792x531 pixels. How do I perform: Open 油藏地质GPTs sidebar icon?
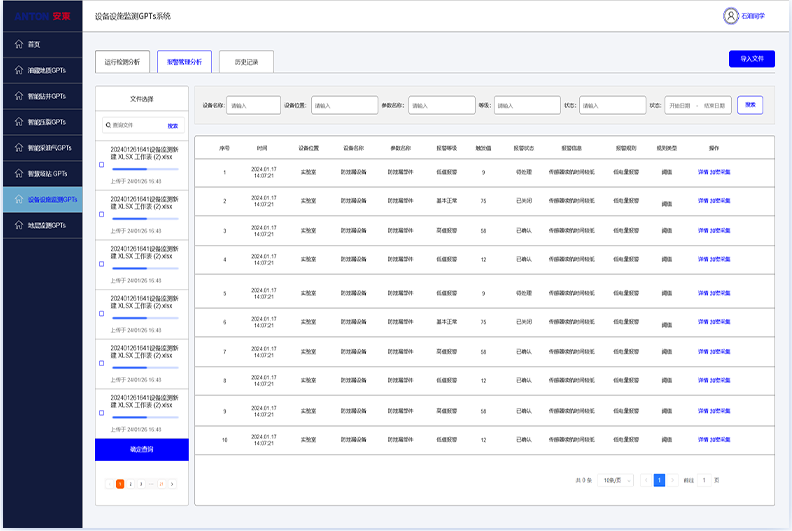[x=19, y=70]
